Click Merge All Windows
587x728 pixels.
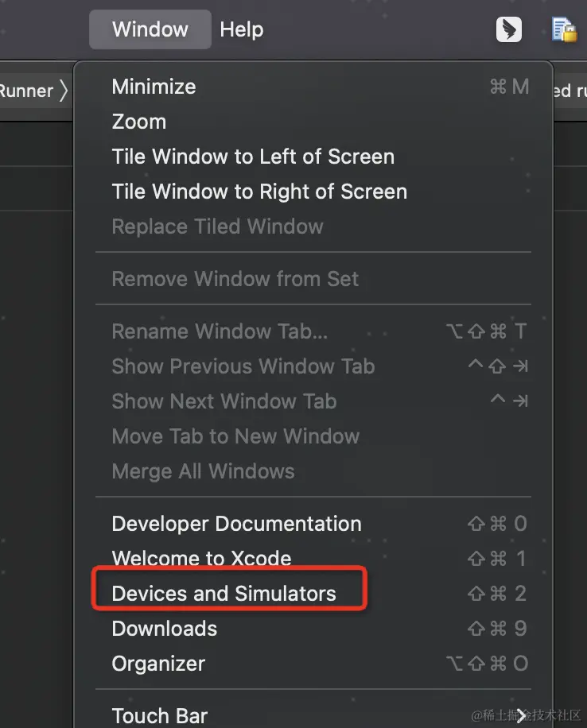[x=203, y=471]
